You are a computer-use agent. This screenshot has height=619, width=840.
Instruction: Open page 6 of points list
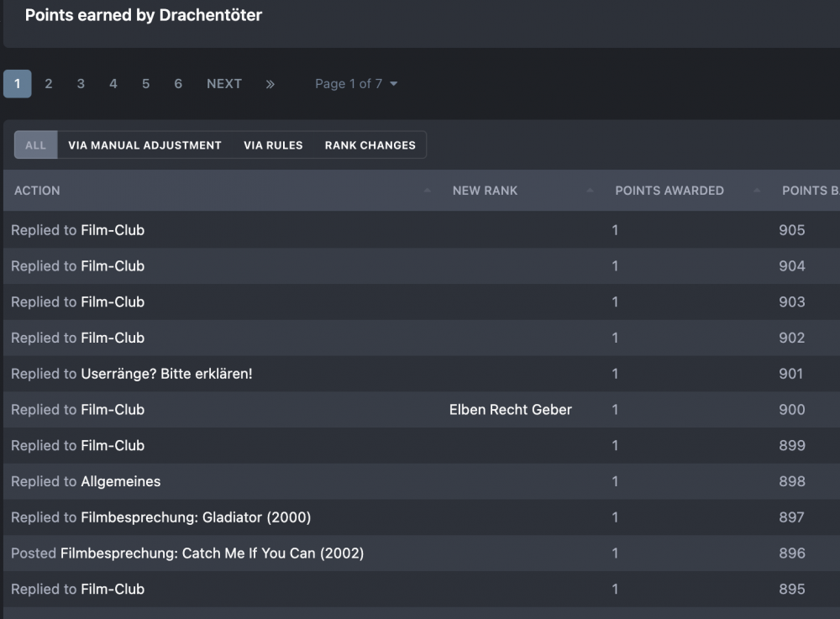click(x=178, y=84)
